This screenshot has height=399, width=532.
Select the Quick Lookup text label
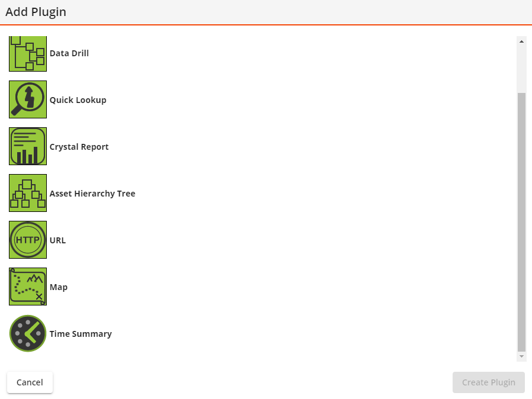[78, 100]
